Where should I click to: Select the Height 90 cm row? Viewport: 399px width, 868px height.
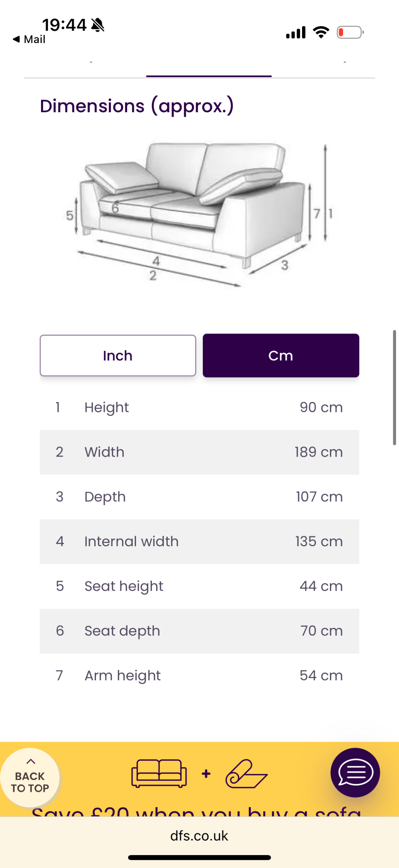pyautogui.click(x=199, y=407)
